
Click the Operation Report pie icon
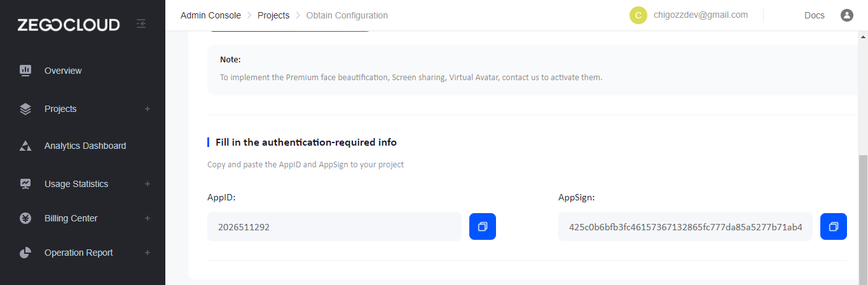click(25, 253)
